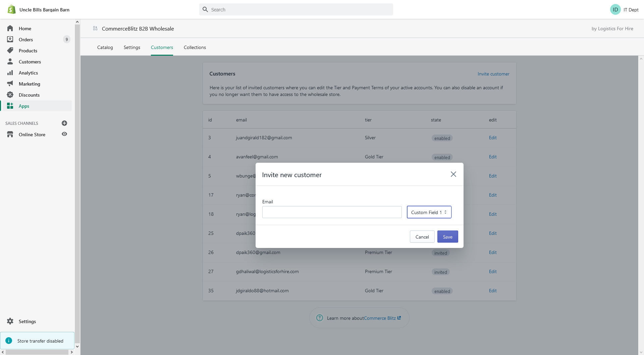Switch to the Collections tab
The height and width of the screenshot is (355, 644).
(x=195, y=47)
